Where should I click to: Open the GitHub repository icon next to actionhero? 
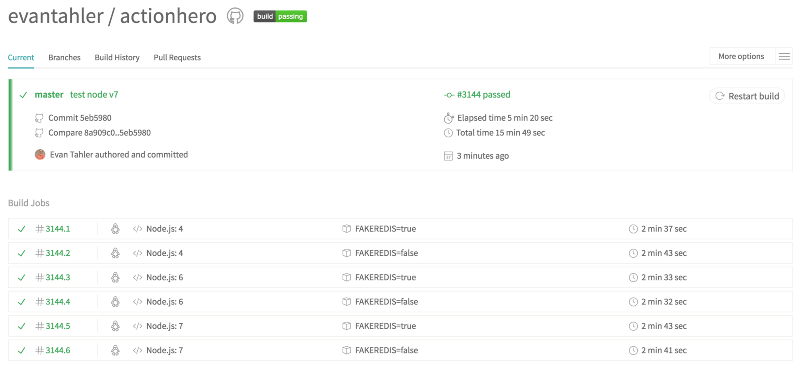pos(235,16)
